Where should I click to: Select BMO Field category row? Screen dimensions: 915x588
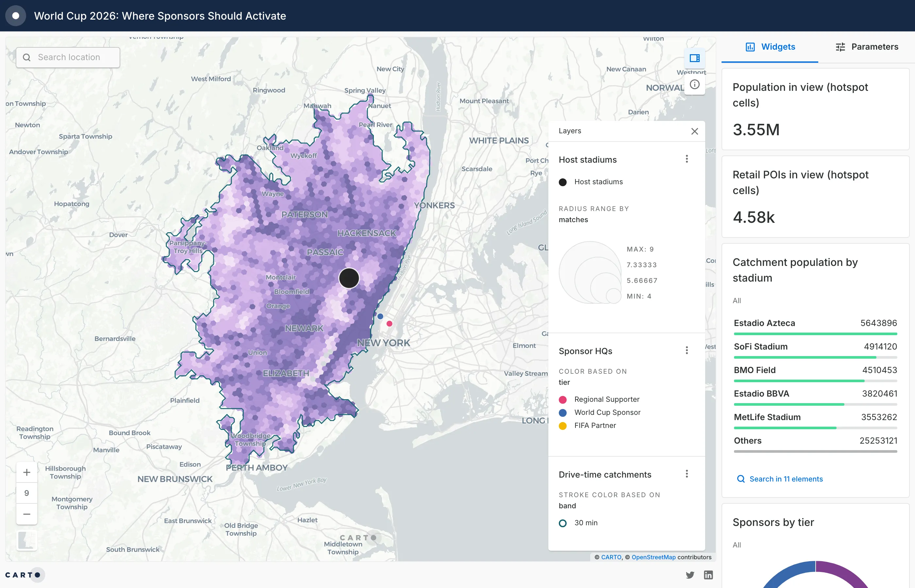point(815,373)
